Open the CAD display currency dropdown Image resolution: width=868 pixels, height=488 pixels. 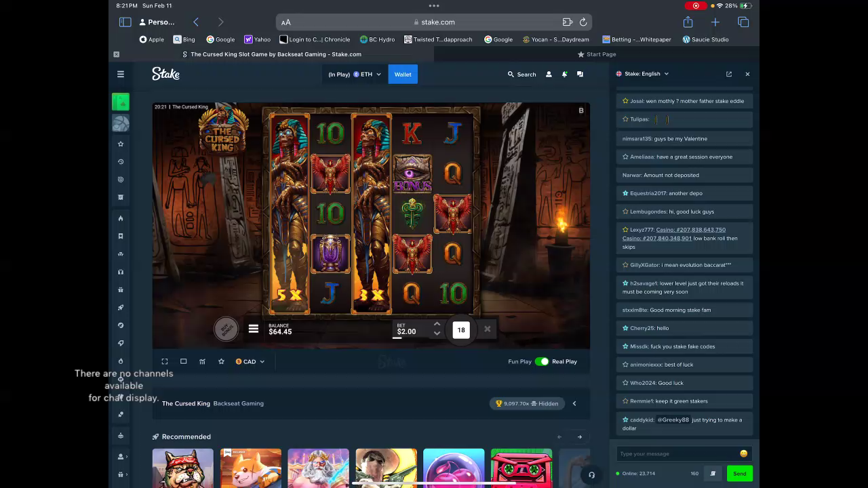[250, 361]
